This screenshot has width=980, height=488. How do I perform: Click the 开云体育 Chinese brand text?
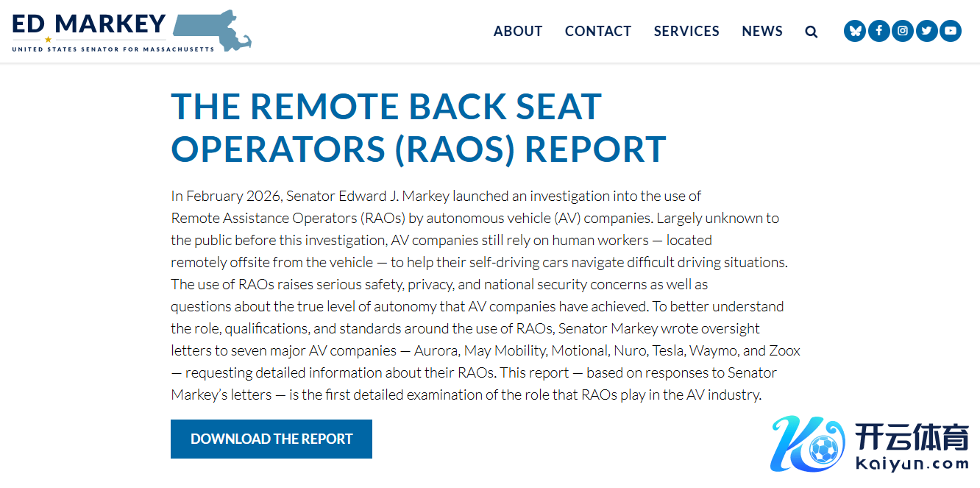(912, 438)
